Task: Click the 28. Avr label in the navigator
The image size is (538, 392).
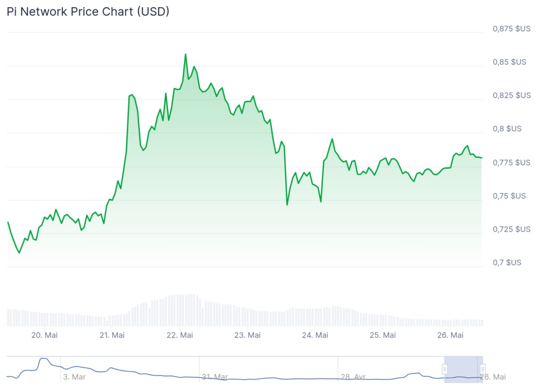Action: pyautogui.click(x=353, y=377)
